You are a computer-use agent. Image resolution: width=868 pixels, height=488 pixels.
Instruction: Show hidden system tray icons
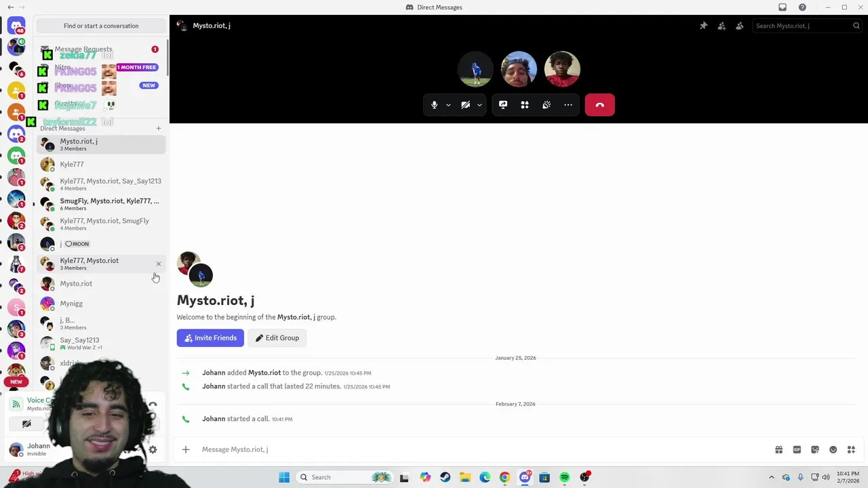(772, 477)
